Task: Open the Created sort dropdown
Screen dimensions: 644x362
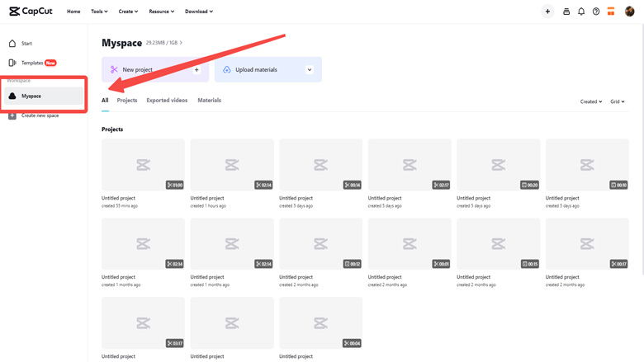Action: (x=591, y=101)
